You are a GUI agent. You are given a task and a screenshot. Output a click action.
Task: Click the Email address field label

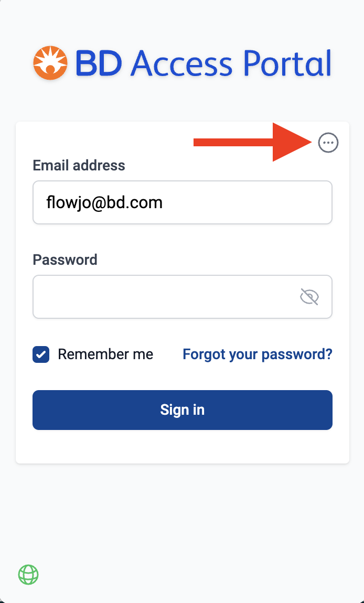79,165
